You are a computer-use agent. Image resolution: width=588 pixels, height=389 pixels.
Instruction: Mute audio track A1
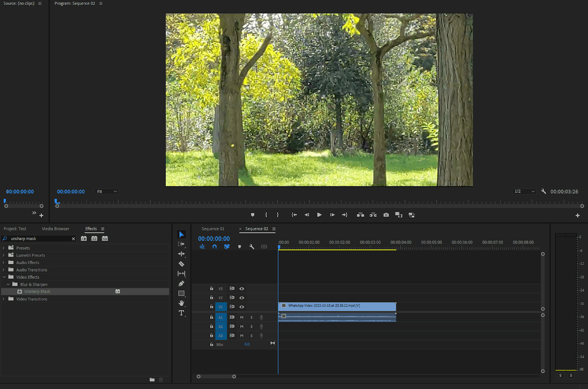pyautogui.click(x=242, y=317)
